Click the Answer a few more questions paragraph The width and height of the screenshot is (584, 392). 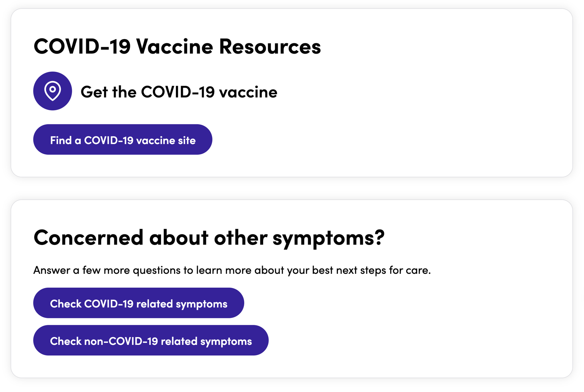click(232, 270)
